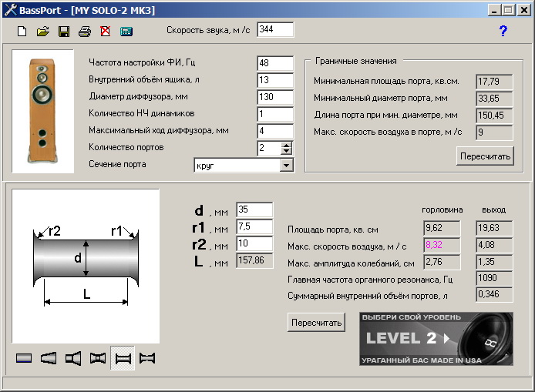Edit the r1 radius field with 7,5
This screenshot has height=392, width=535.
(254, 226)
